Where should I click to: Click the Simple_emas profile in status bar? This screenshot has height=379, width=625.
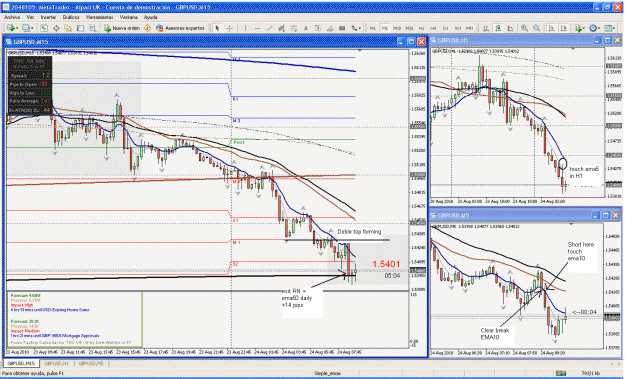327,373
